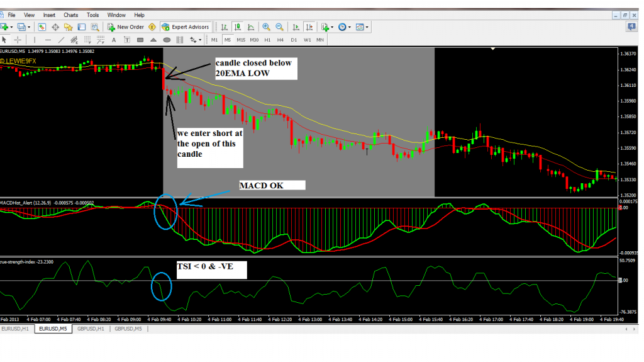Draw a vertical line tool
This screenshot has height=362, width=644.
coord(35,40)
